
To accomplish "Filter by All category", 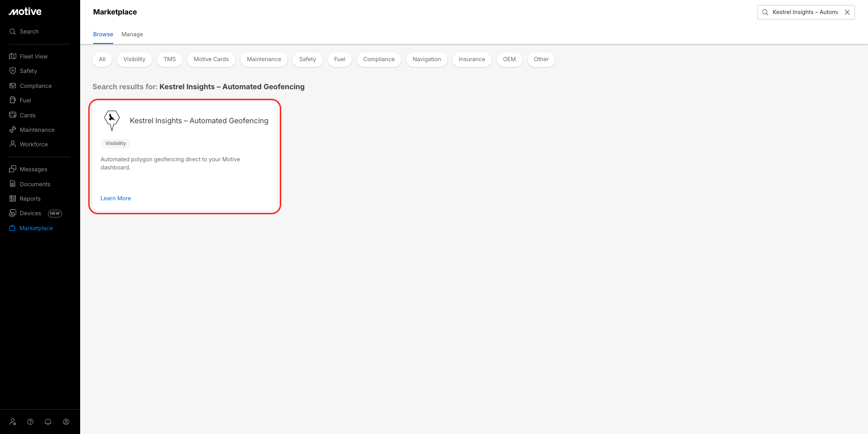I will (102, 59).
